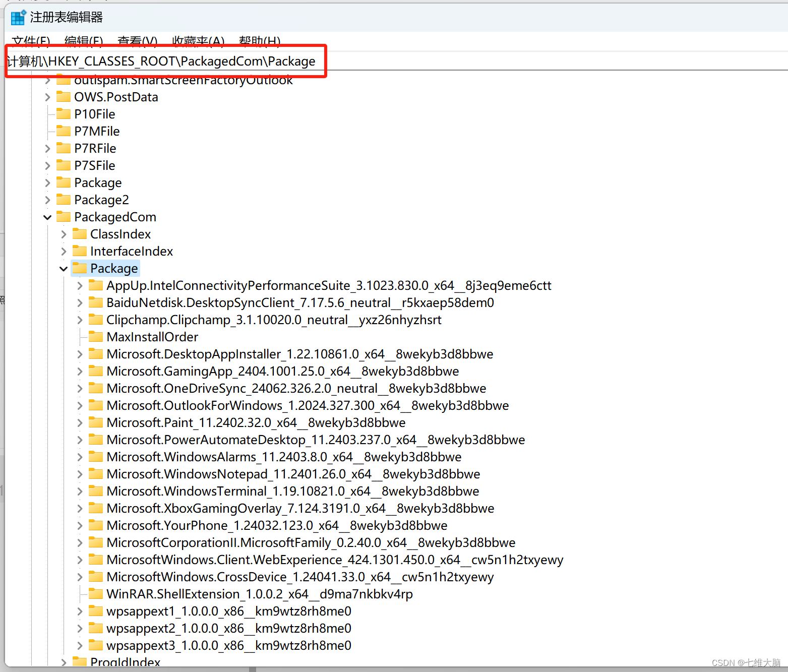Select the P7MFile key
The width and height of the screenshot is (788, 672).
click(97, 132)
